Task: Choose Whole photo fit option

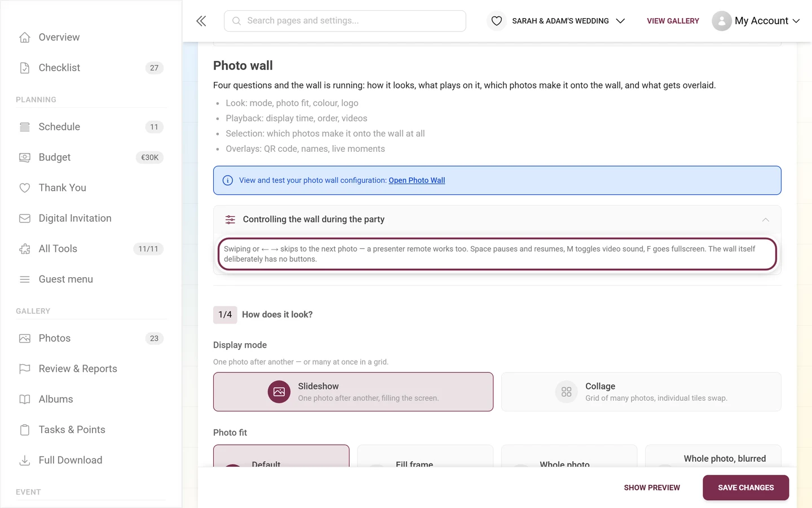Action: tap(569, 457)
